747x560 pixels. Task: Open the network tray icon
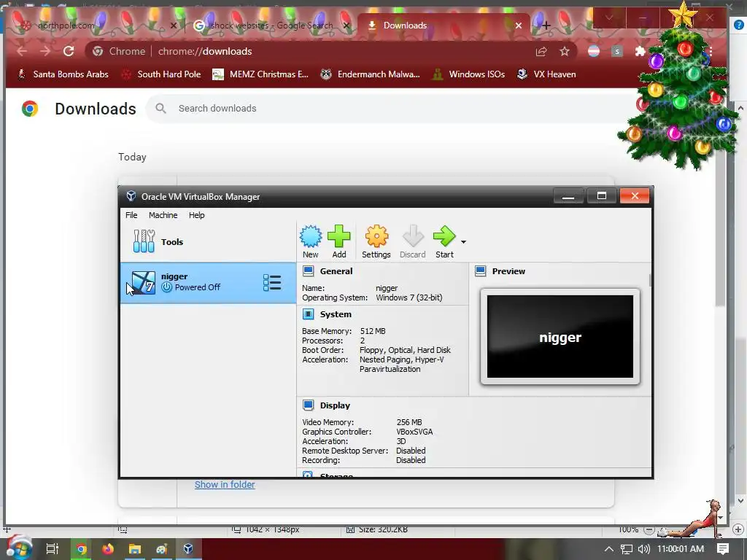(627, 549)
